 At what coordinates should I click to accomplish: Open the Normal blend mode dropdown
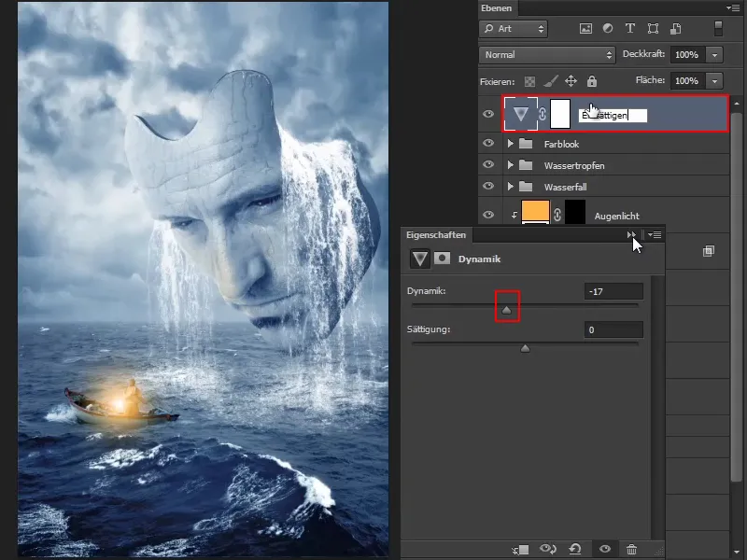click(547, 55)
